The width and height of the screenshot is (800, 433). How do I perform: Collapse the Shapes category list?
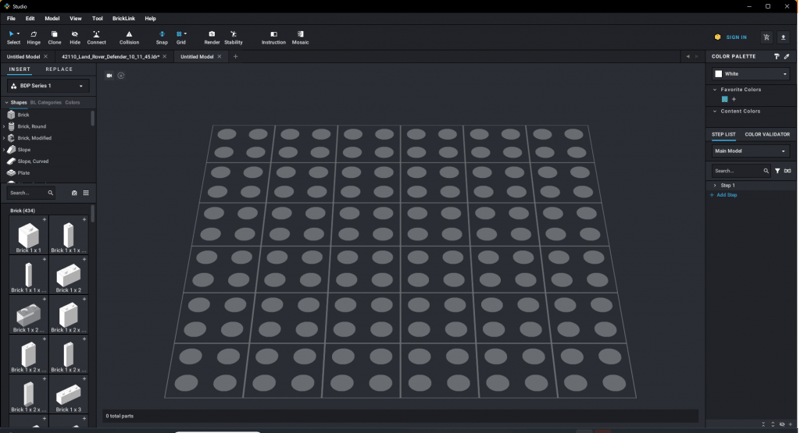[7, 103]
